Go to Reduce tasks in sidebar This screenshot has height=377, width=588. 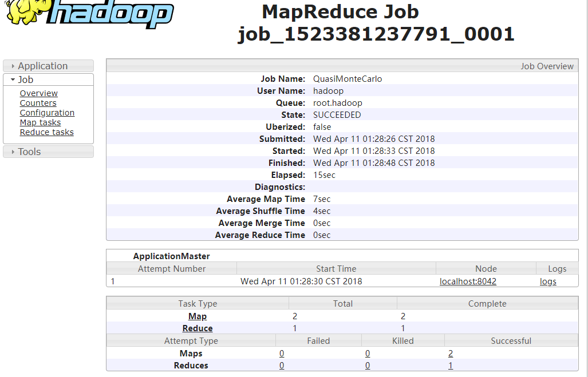click(46, 132)
